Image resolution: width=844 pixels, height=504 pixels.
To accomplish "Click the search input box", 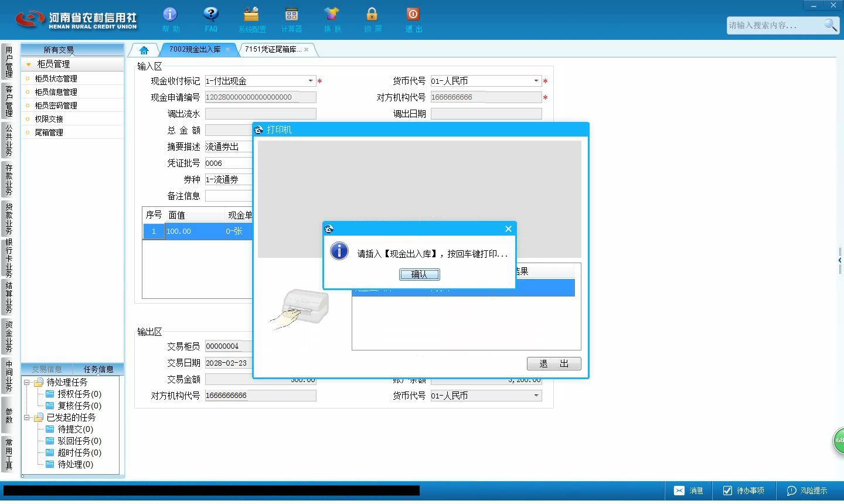I will [775, 25].
